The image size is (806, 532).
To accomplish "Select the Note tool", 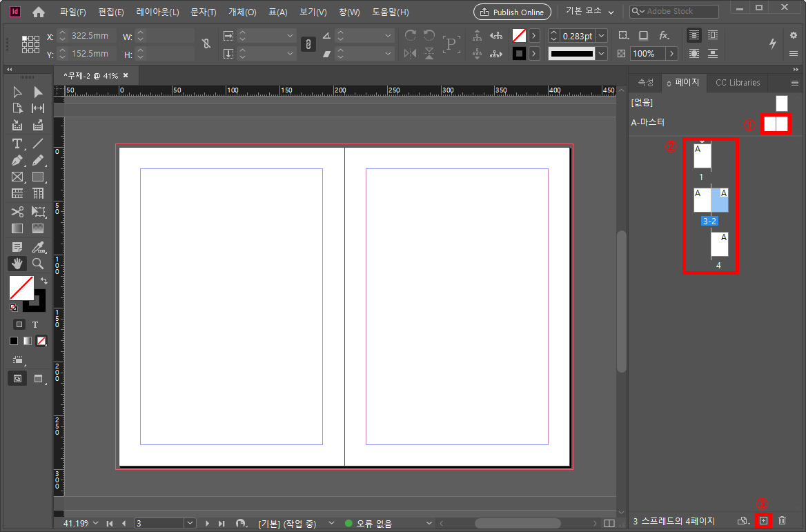I will pos(17,247).
